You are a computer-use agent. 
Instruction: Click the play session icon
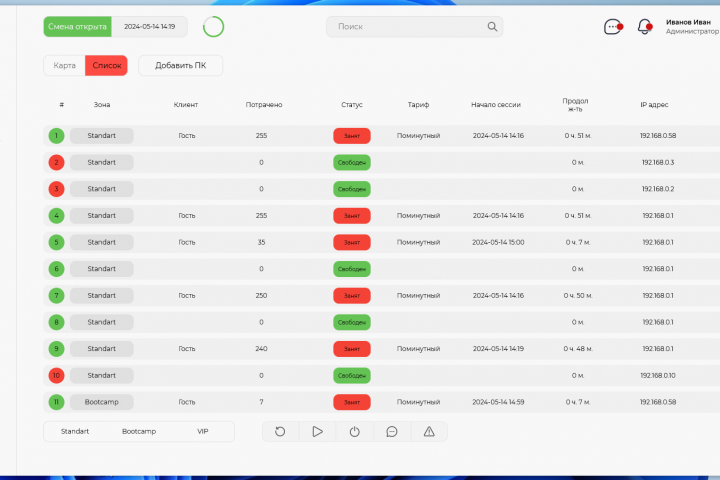tap(317, 431)
